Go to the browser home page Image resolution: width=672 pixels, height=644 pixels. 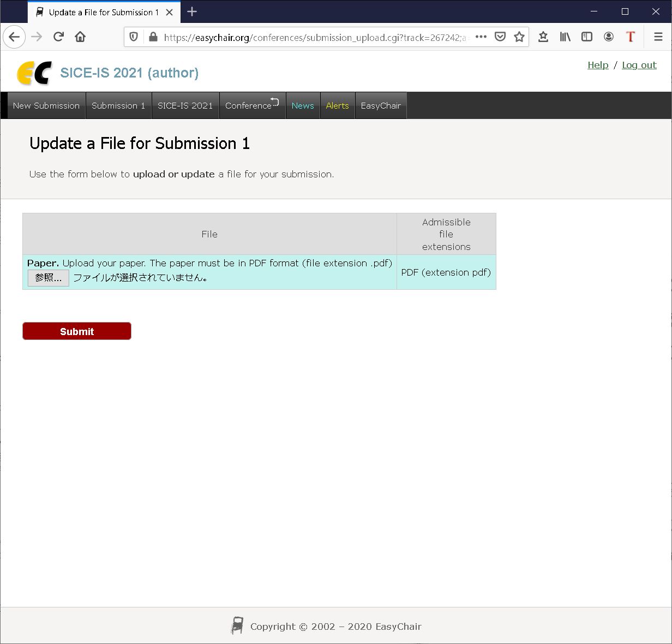tap(80, 37)
